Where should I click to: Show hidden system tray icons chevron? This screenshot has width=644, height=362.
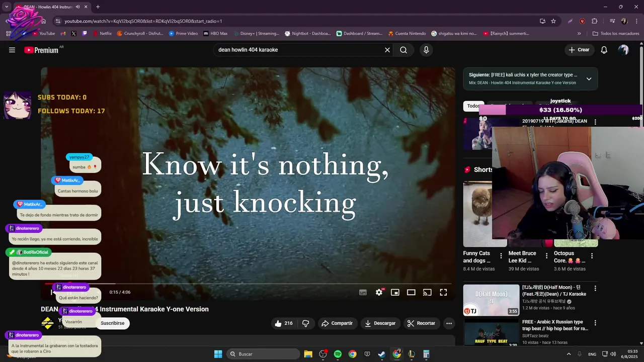click(x=569, y=354)
